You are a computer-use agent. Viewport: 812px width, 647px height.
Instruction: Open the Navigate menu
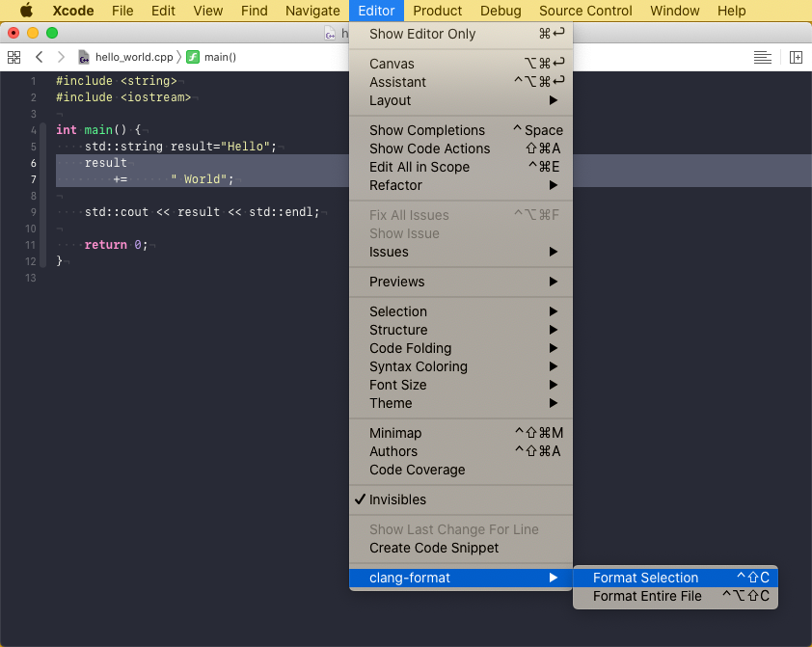click(312, 11)
